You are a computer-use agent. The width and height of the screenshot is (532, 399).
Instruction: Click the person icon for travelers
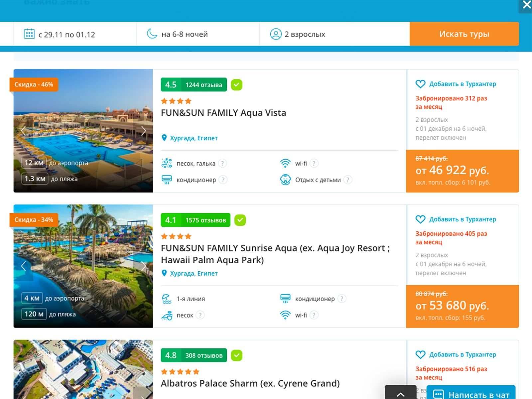[276, 34]
